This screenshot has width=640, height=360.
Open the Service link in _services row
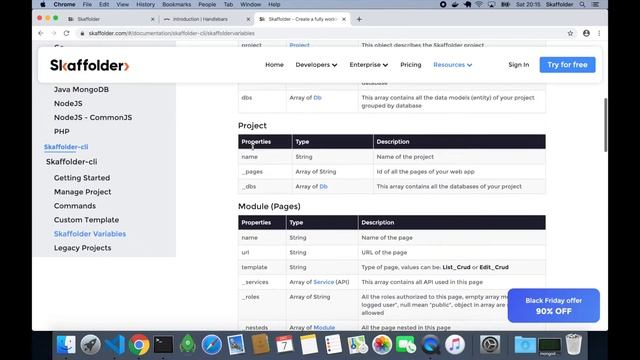click(x=324, y=282)
